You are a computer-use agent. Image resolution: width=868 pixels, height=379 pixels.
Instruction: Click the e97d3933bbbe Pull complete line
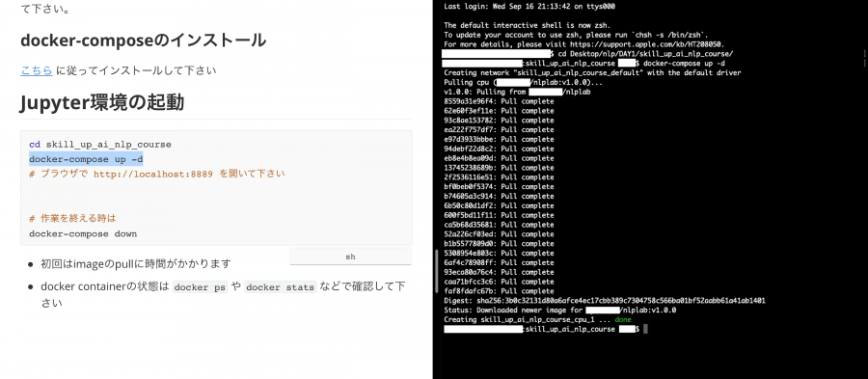coord(499,140)
